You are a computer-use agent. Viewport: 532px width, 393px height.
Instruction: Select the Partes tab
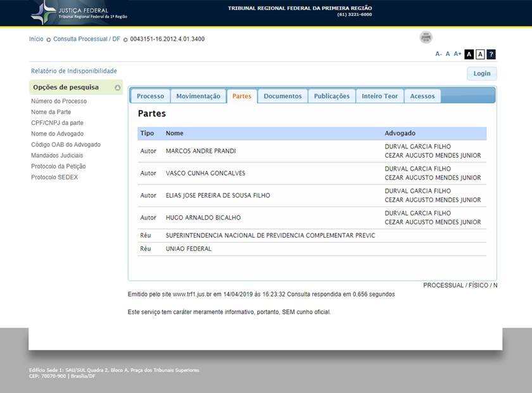pyautogui.click(x=242, y=96)
